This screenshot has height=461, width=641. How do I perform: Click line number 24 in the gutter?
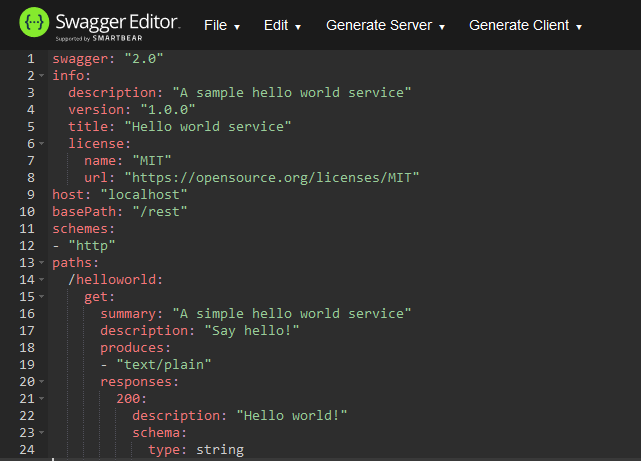pyautogui.click(x=27, y=450)
